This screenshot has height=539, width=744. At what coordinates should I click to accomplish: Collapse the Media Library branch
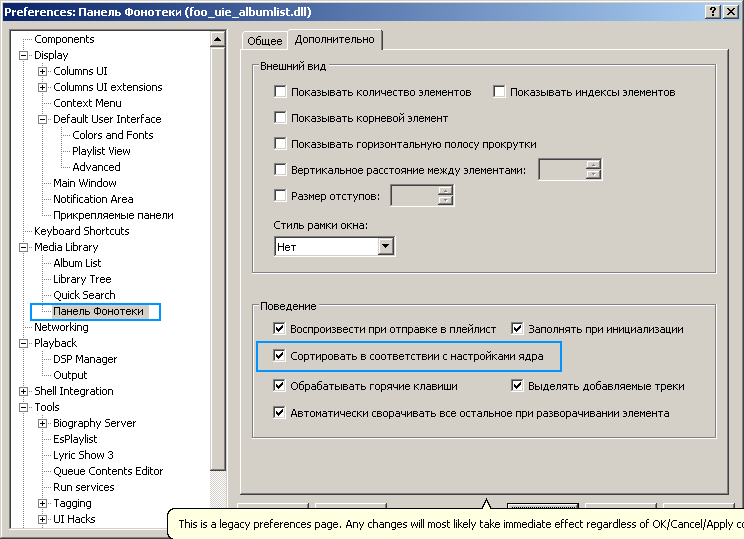click(24, 248)
